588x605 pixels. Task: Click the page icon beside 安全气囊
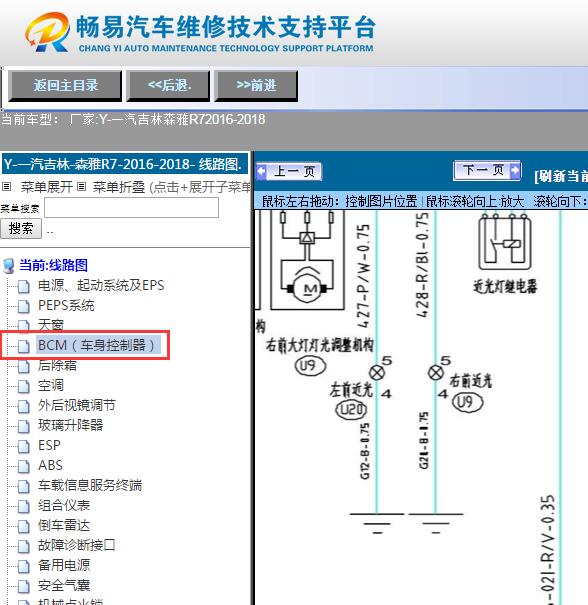(24, 586)
